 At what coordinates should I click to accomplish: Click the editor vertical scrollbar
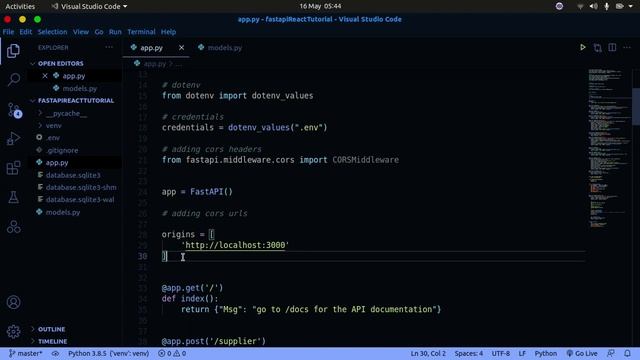tap(636, 106)
